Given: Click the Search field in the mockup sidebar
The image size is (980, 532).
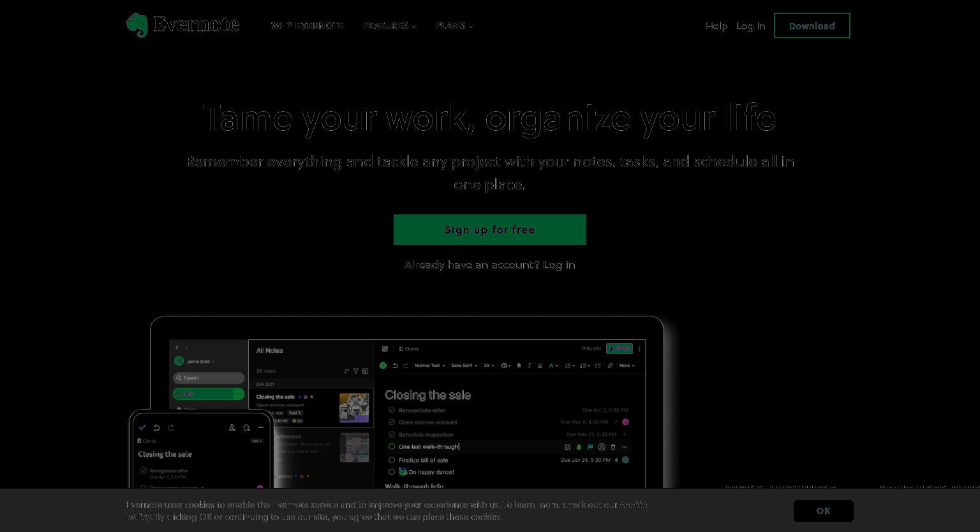Looking at the screenshot, I should [x=209, y=378].
